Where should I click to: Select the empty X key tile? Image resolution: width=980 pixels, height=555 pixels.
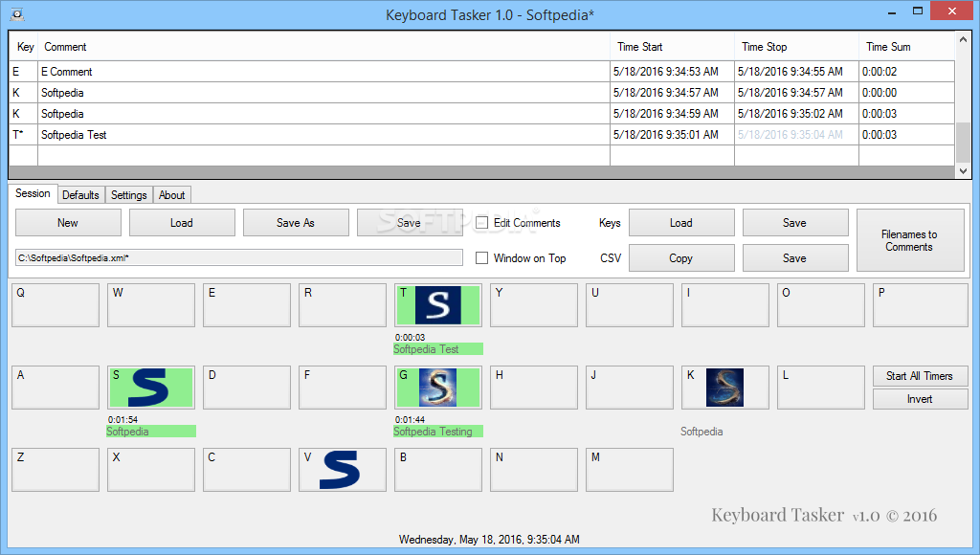point(151,470)
